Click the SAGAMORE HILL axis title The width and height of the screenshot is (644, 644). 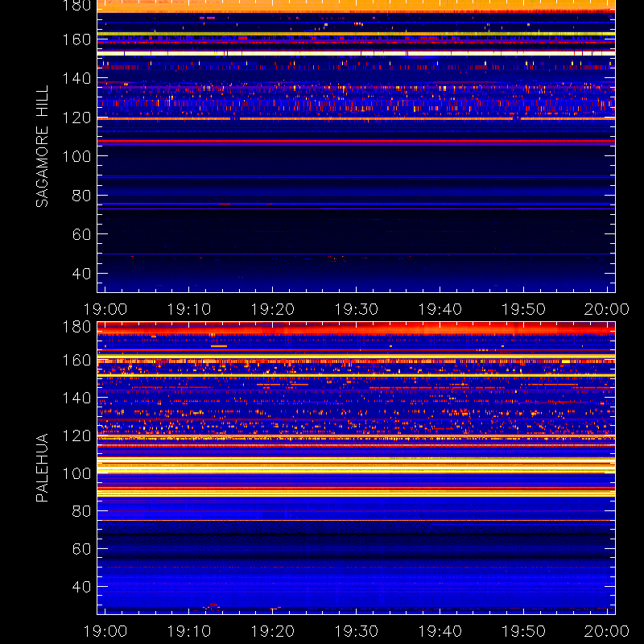[x=42, y=147]
